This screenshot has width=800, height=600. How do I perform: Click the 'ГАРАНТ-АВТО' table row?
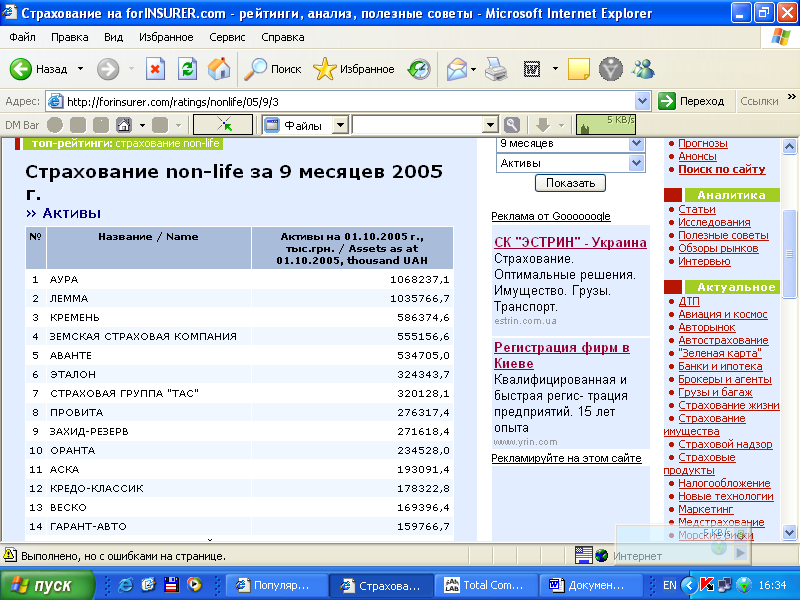click(x=239, y=526)
